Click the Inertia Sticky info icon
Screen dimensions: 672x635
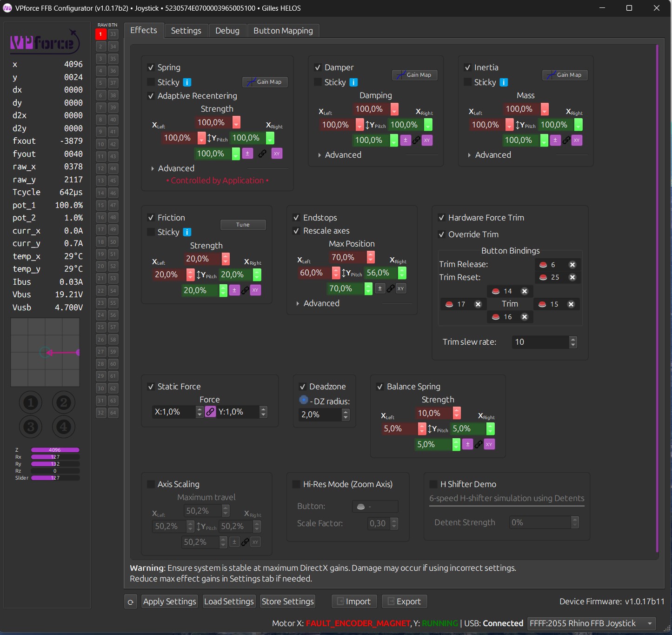pos(504,82)
